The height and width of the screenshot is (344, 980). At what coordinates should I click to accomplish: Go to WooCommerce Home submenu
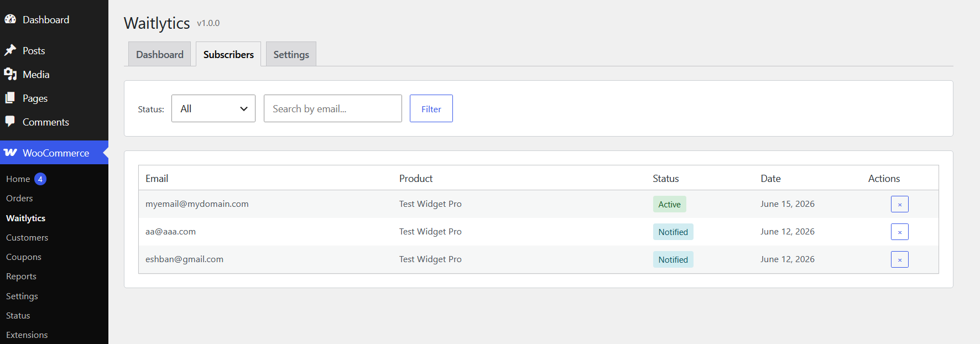(x=18, y=179)
